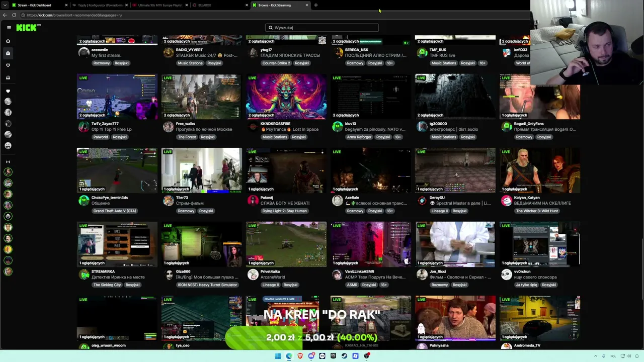Open Brave browser from the taskbar
The height and width of the screenshot is (362, 644).
point(300,356)
